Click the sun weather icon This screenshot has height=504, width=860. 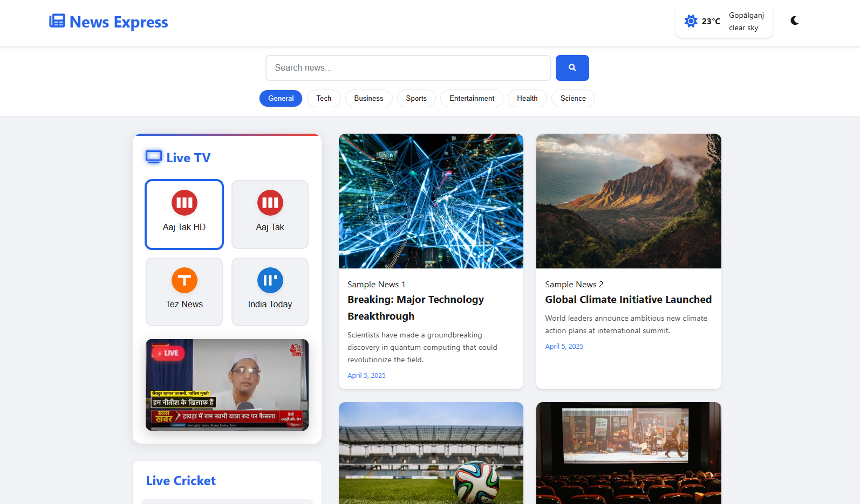691,21
